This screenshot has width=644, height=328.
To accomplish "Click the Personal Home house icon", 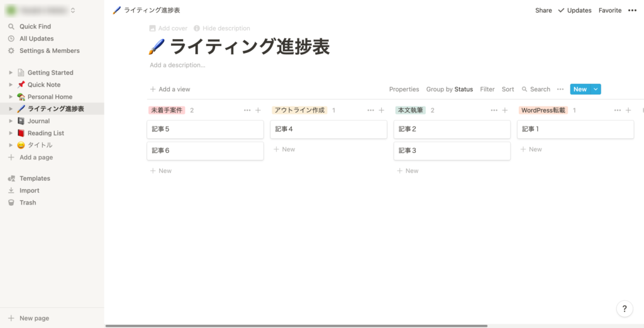I will 21,97.
